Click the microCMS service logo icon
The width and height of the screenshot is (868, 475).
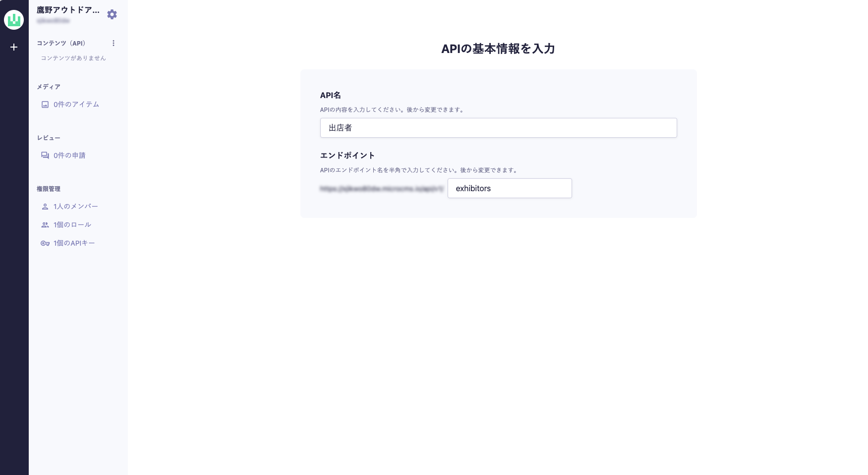point(14,20)
